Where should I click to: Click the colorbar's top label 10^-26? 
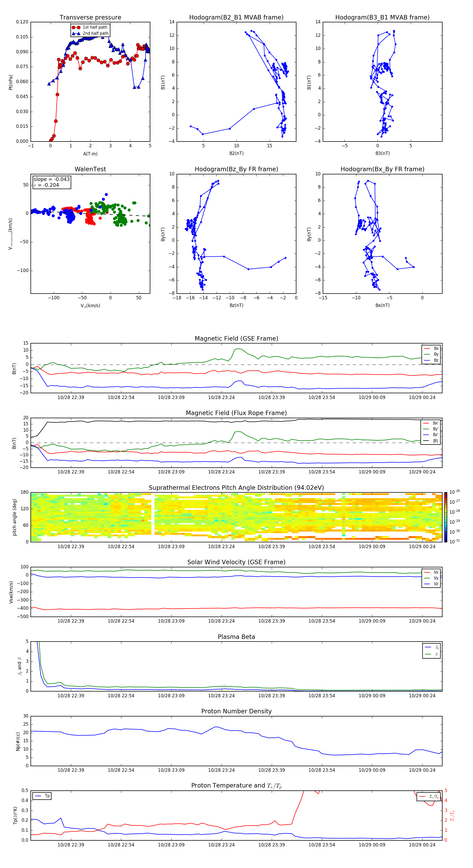click(455, 492)
